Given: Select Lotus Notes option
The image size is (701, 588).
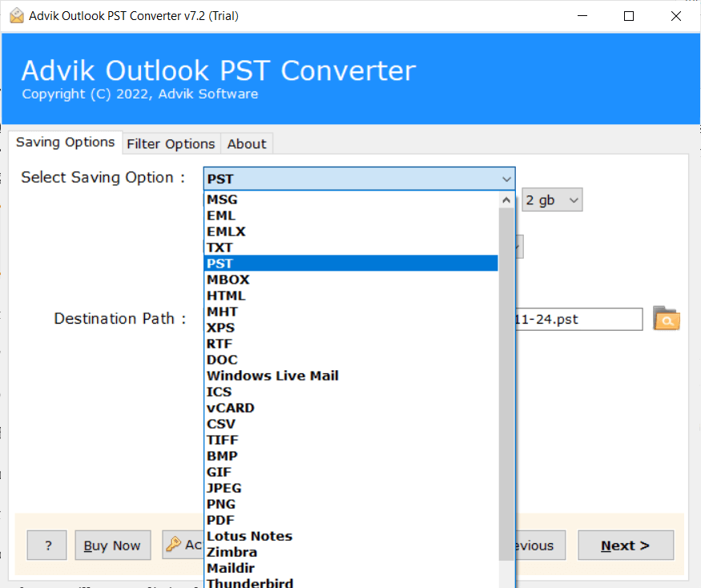Looking at the screenshot, I should (351, 536).
